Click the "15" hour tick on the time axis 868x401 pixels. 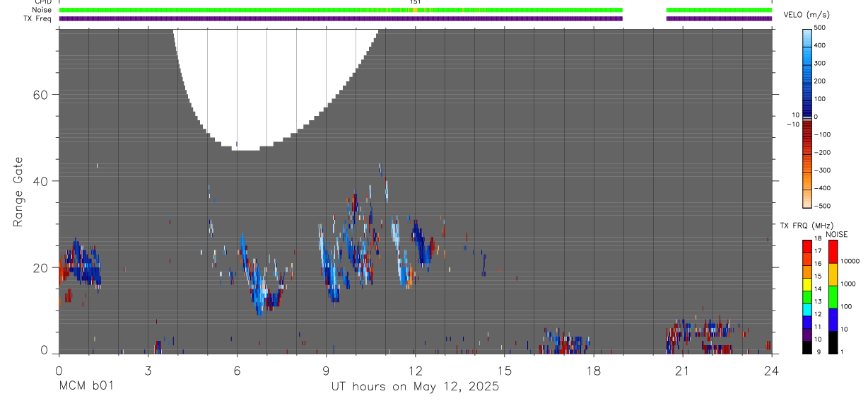pos(504,370)
